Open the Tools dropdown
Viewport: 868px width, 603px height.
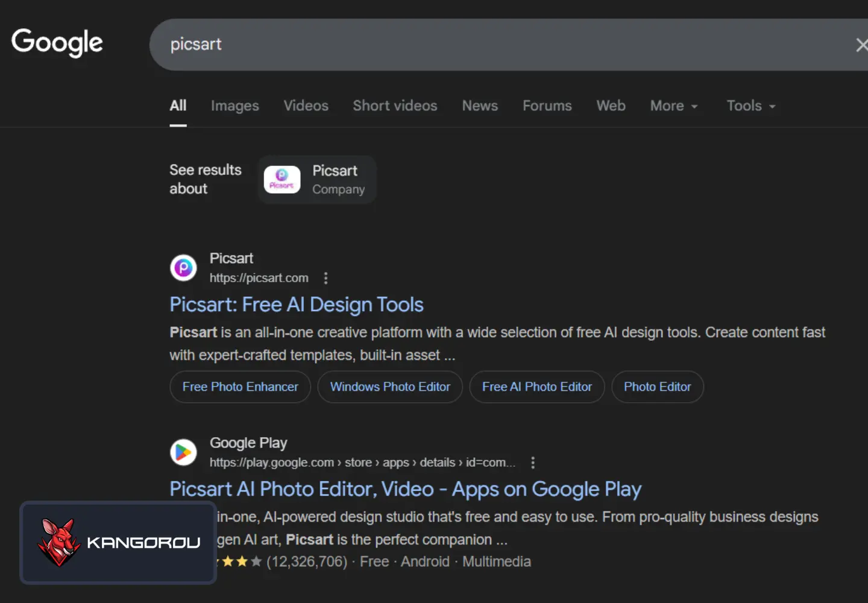[x=750, y=106]
